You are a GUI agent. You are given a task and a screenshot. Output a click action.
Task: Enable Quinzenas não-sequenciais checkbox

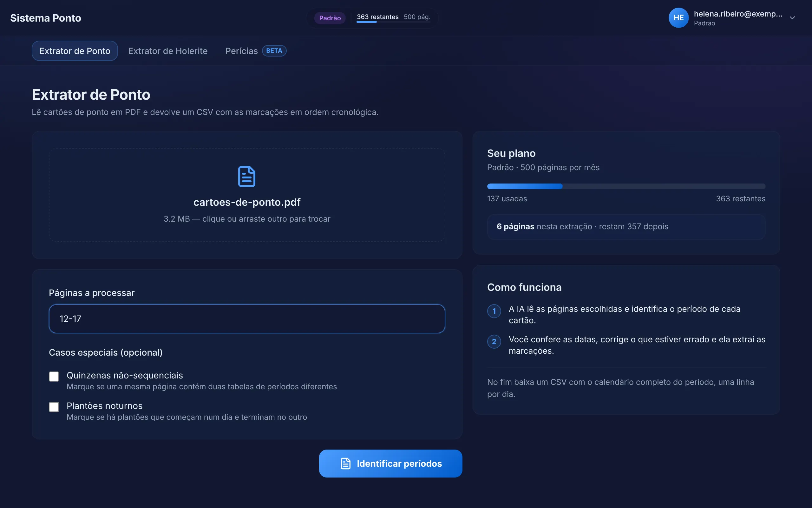click(x=54, y=376)
